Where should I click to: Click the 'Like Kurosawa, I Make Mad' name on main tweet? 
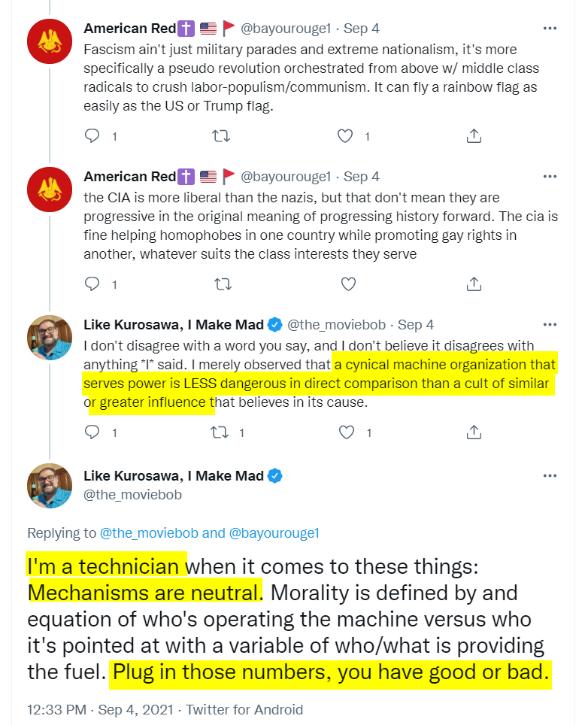click(x=174, y=475)
